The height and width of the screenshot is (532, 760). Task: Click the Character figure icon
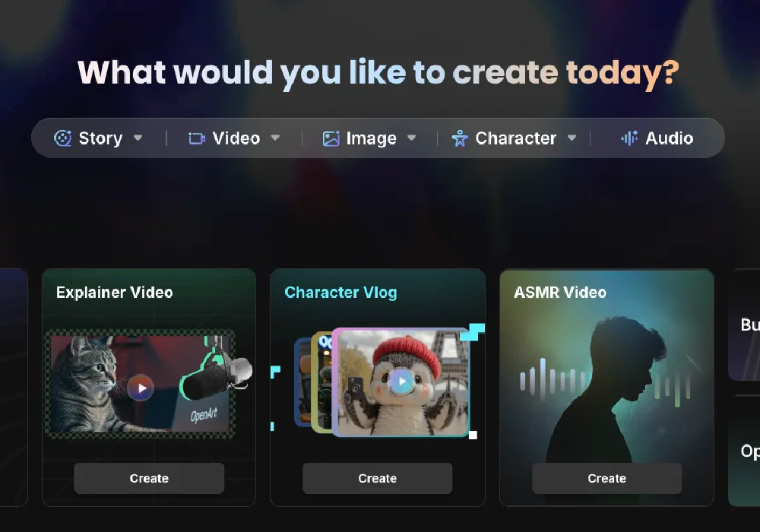coord(460,138)
